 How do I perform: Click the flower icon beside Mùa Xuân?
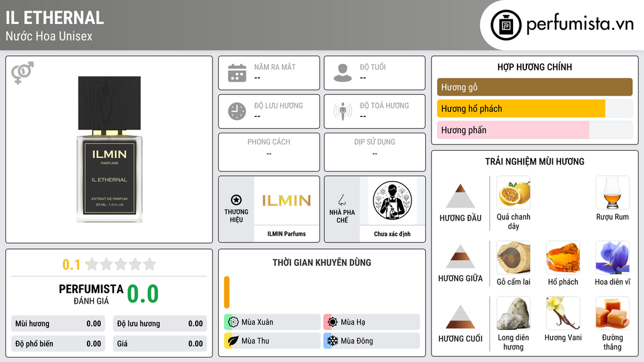pyautogui.click(x=233, y=322)
